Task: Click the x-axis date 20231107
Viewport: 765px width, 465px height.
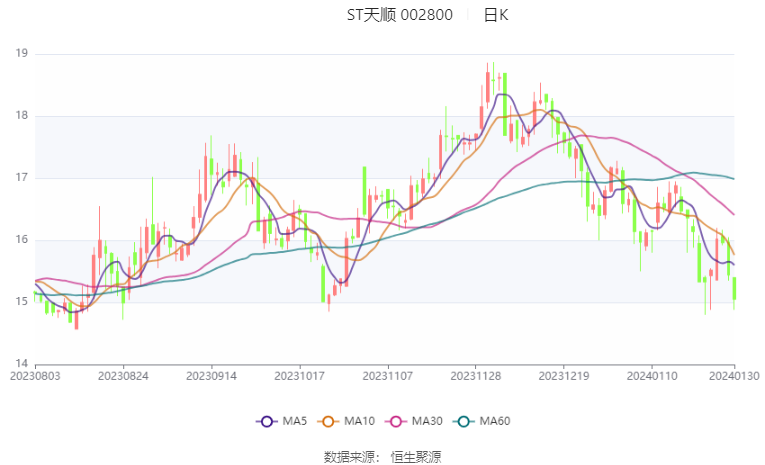Action: point(388,376)
